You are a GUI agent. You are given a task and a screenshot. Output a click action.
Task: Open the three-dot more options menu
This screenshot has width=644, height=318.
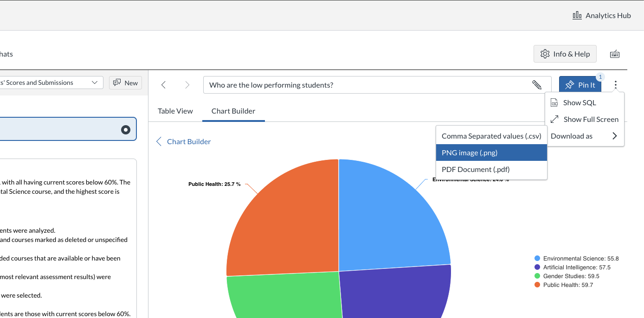pos(616,85)
